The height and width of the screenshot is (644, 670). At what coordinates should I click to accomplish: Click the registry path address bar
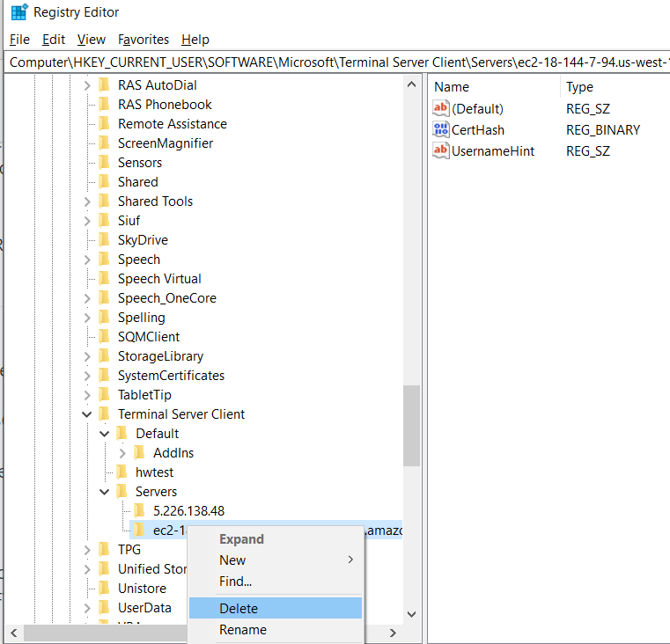[337, 62]
